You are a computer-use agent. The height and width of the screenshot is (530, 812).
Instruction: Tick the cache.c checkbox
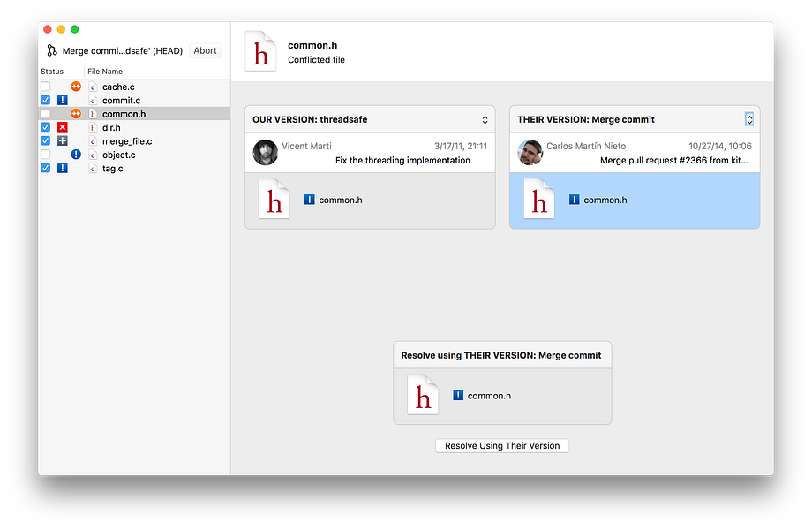(46, 87)
